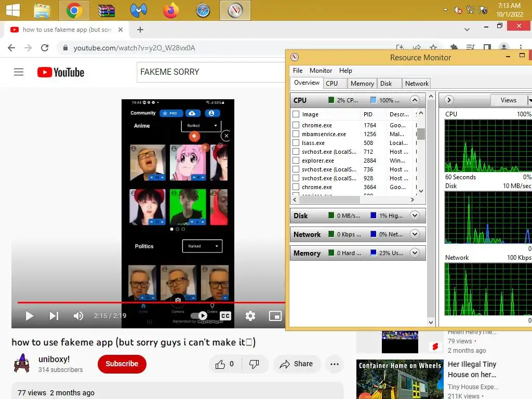Open Malwarebytes from the taskbar
Image resolution: width=532 pixels, height=399 pixels.
coord(138,10)
